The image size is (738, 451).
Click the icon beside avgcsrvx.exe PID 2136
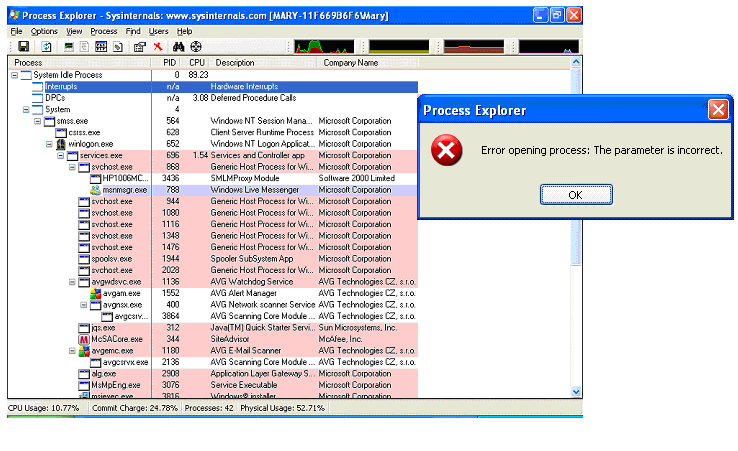[x=96, y=362]
